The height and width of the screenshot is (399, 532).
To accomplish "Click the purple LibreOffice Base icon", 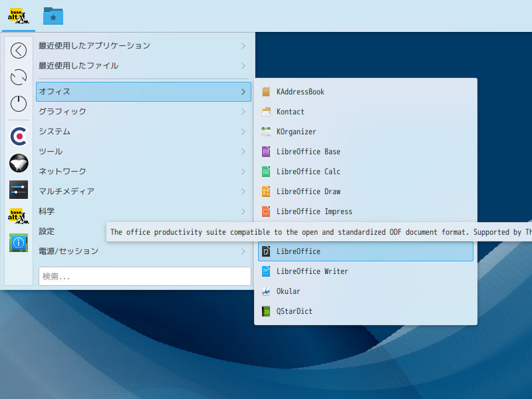I will click(266, 152).
